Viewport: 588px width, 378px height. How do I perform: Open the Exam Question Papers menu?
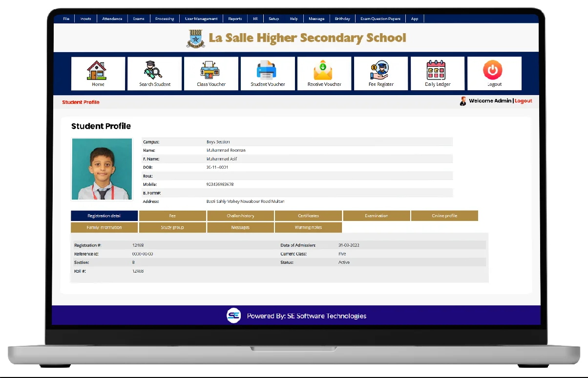[380, 19]
